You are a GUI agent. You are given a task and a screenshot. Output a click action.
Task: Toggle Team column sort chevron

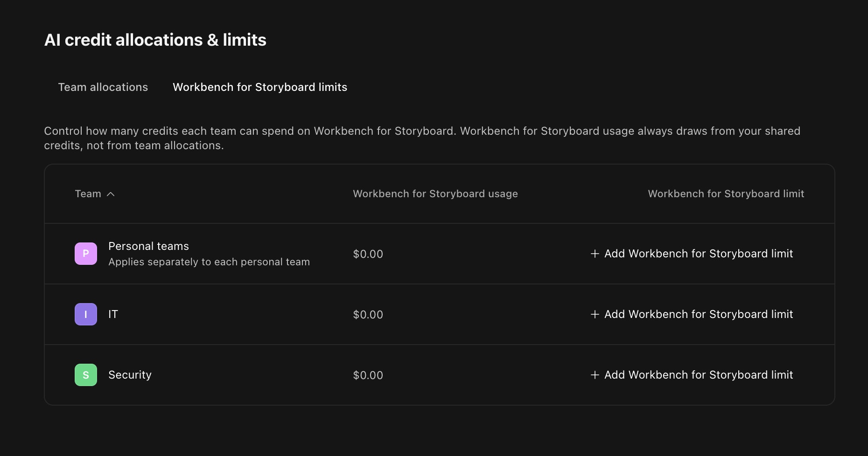coord(111,194)
